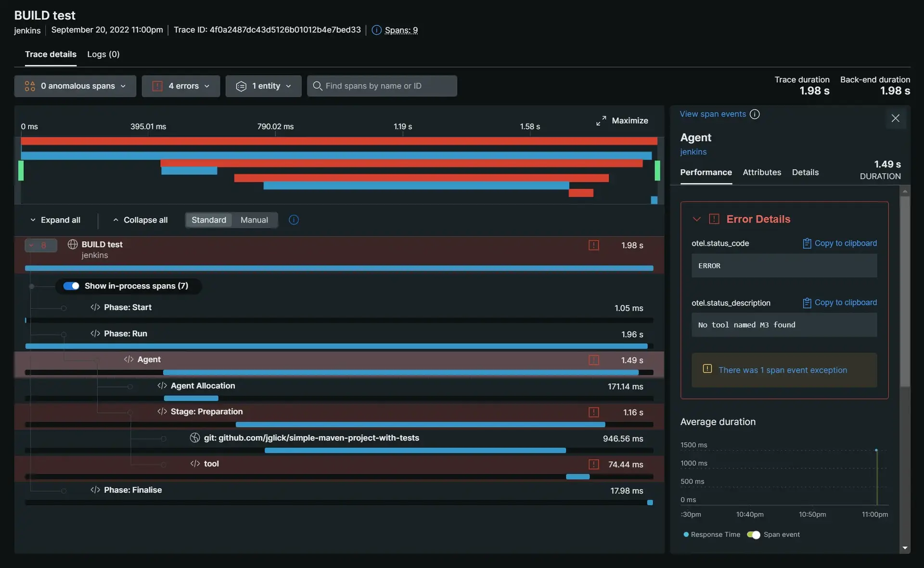Click the code icon beside Phase: Run
This screenshot has height=568, width=924.
(x=95, y=333)
